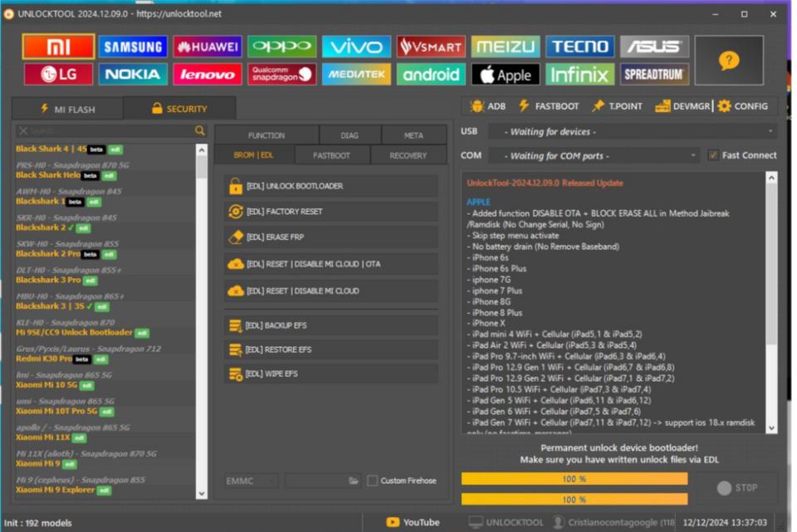The image size is (797, 532).
Task: Click [EDL] ERASE FRP button
Action: 331,237
